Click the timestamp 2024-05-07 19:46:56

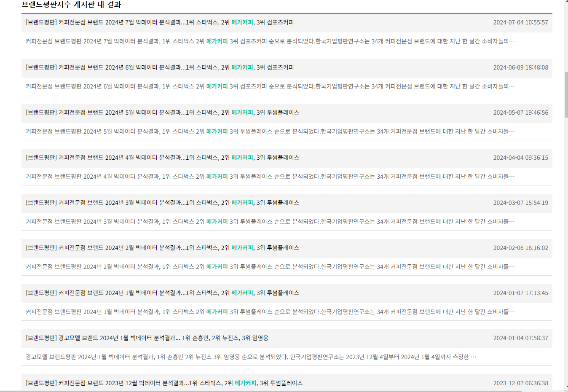pos(521,113)
